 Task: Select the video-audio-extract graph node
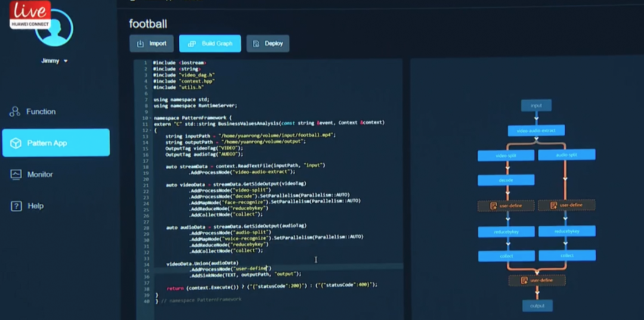click(536, 130)
